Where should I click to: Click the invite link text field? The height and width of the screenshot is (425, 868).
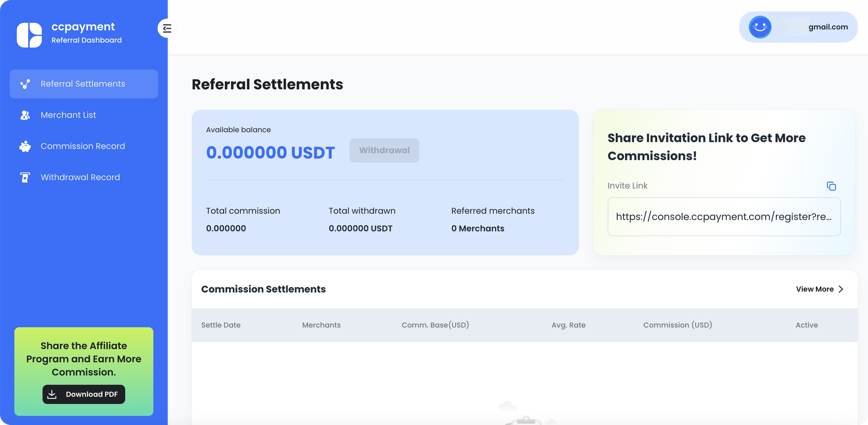(723, 217)
